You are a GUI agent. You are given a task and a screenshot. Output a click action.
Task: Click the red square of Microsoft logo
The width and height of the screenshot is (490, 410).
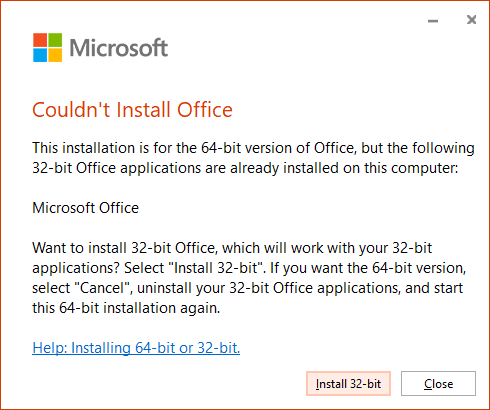click(40, 40)
